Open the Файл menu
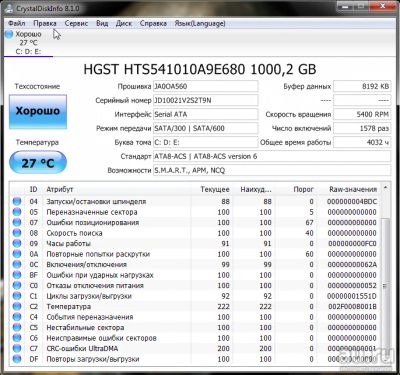This screenshot has height=375, width=400. point(17,23)
